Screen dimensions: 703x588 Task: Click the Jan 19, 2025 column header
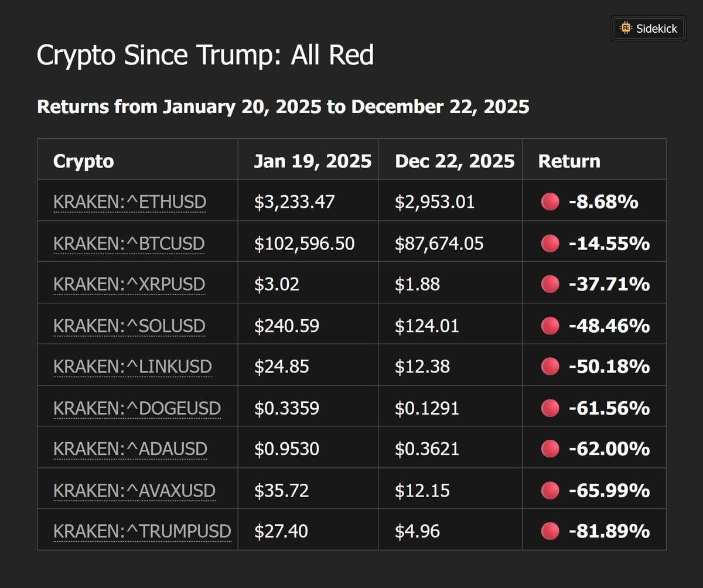coord(313,161)
